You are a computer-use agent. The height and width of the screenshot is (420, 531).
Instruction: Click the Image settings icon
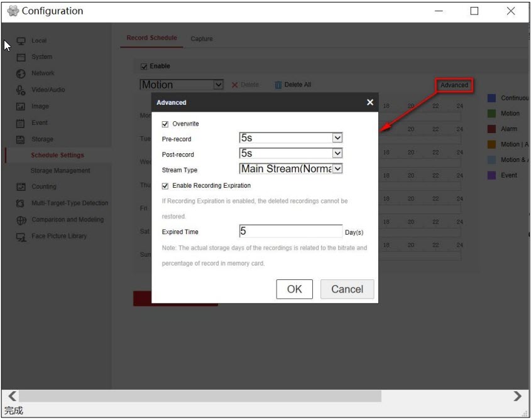point(21,107)
